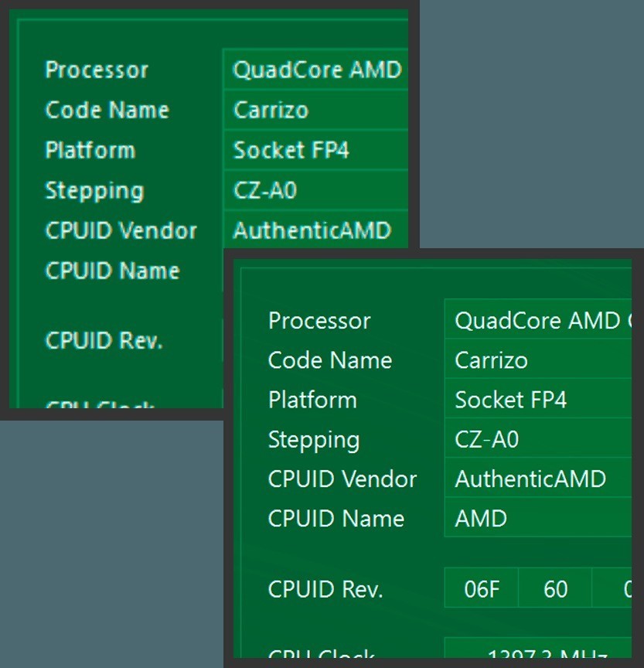Click the CPUID Rev. label in the upper panel
The image size is (644, 668).
(x=104, y=341)
